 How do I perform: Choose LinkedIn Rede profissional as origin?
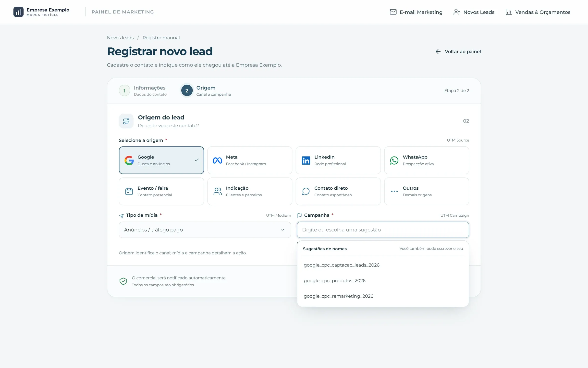338,160
